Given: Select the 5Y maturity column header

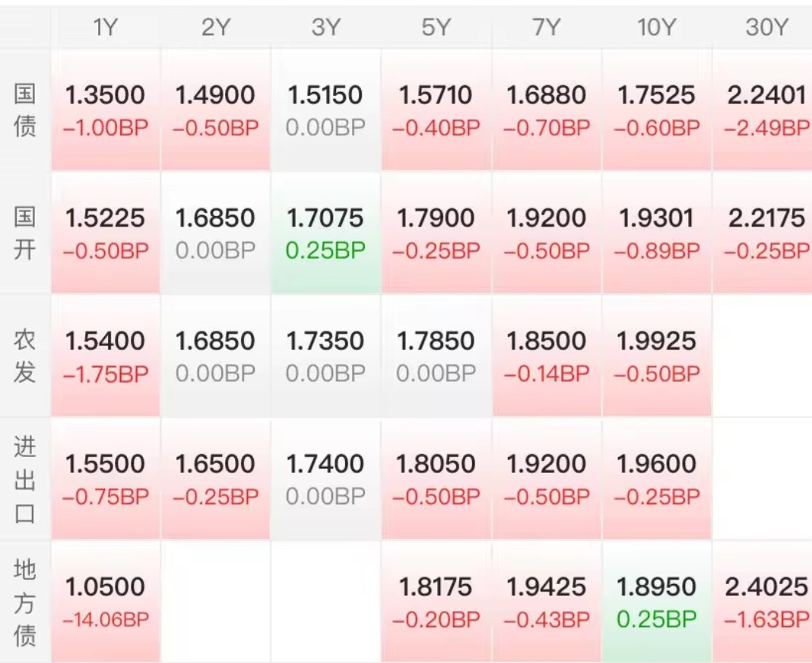Looking at the screenshot, I should click(436, 28).
